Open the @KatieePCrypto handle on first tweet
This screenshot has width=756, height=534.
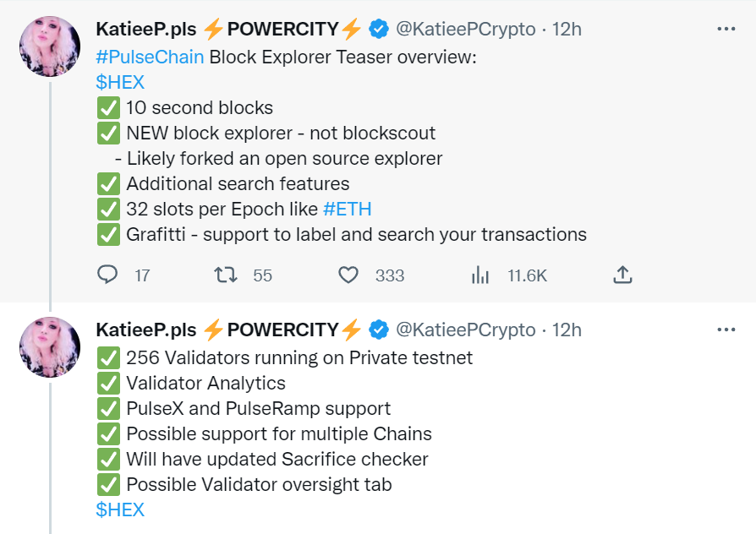tap(466, 29)
